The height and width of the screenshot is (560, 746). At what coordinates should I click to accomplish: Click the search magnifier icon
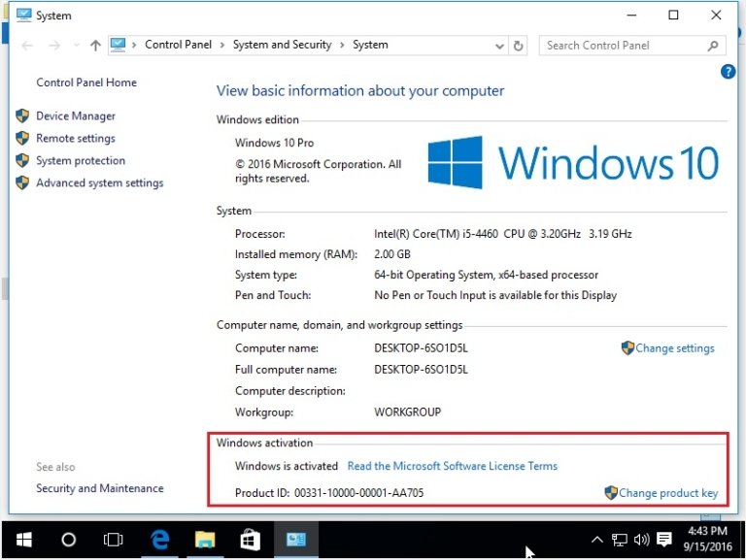712,46
